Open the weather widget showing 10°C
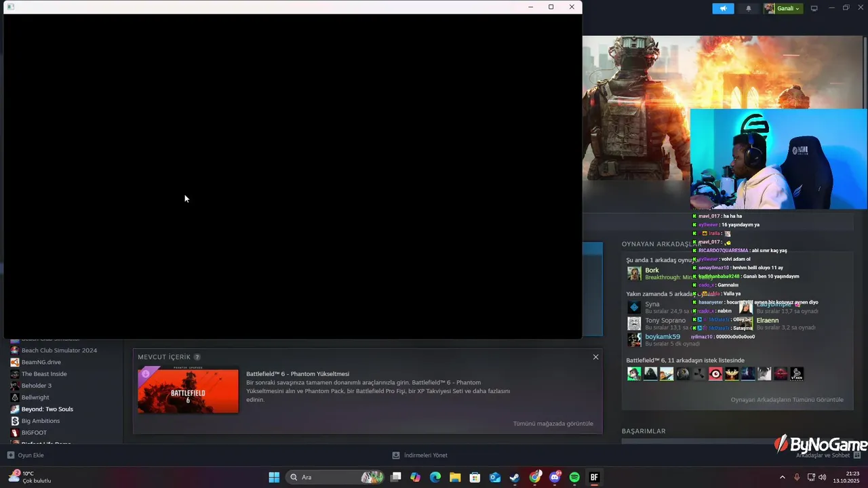Viewport: 868px width, 488px height. 30,477
